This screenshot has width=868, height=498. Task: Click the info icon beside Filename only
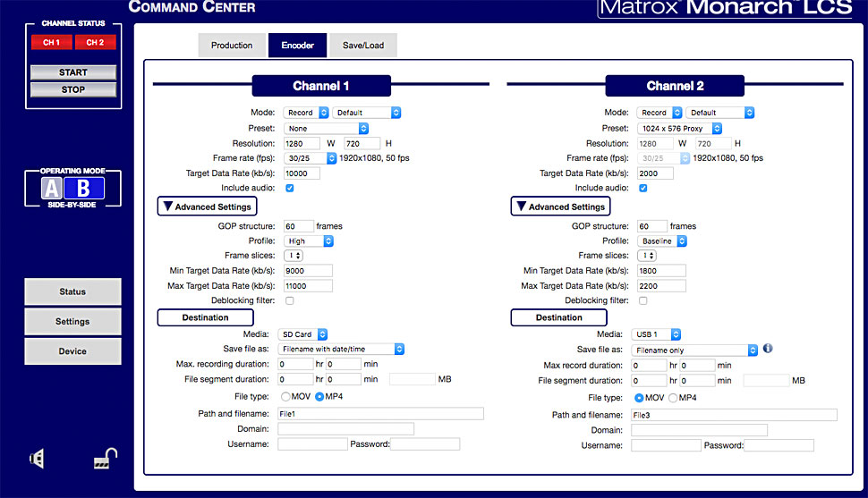[x=768, y=348]
